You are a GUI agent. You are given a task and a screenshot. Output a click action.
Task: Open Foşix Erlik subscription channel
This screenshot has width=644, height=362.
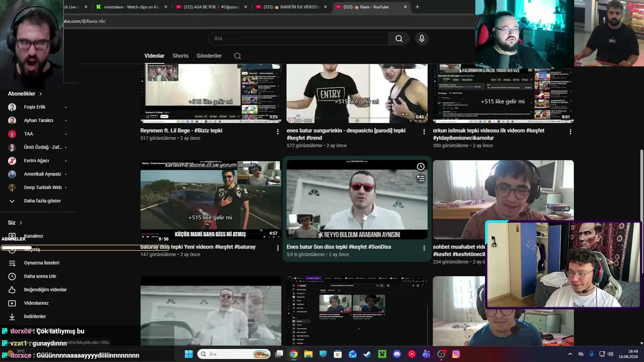[x=35, y=107]
